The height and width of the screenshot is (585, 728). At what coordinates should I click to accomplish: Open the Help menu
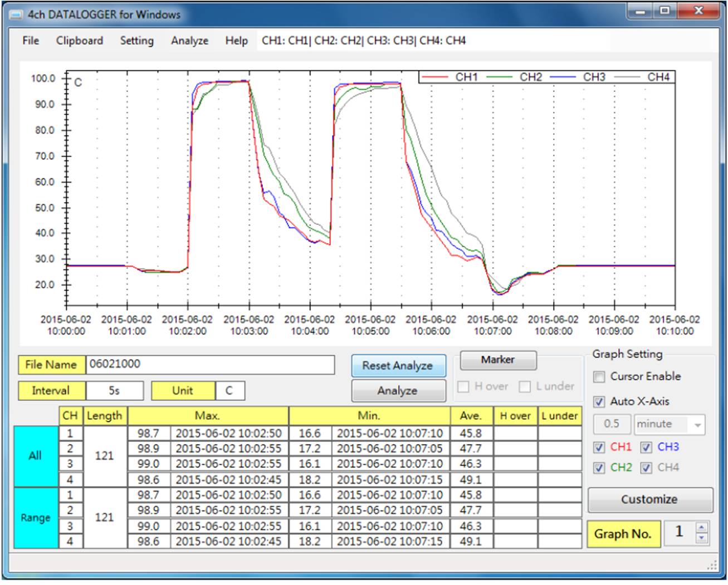point(236,41)
